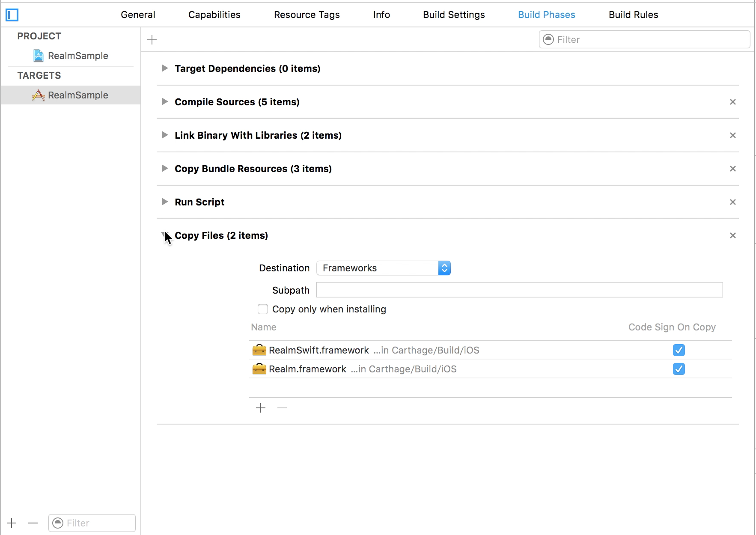The width and height of the screenshot is (756, 535).
Task: Collapse the Copy Files section
Action: (x=164, y=235)
